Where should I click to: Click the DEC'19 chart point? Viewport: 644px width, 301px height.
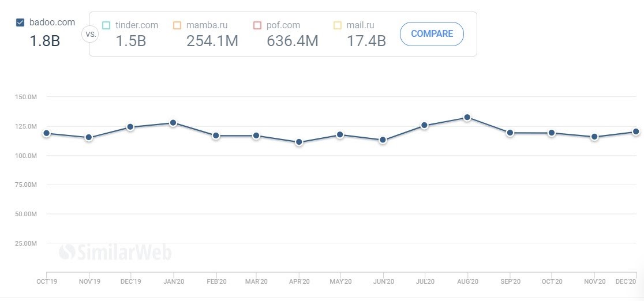point(130,126)
